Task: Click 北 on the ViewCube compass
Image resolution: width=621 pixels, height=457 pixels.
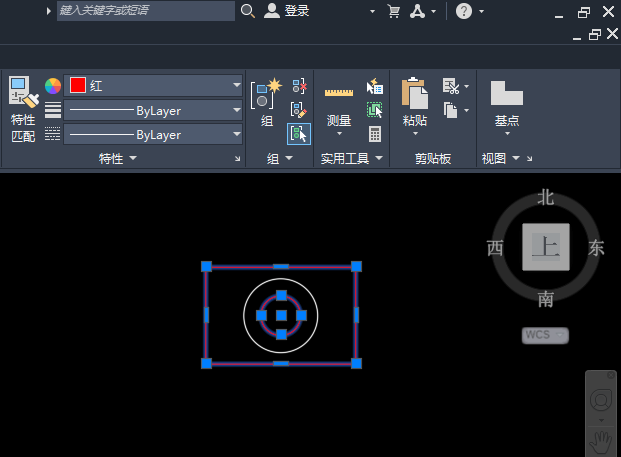Action: (545, 197)
